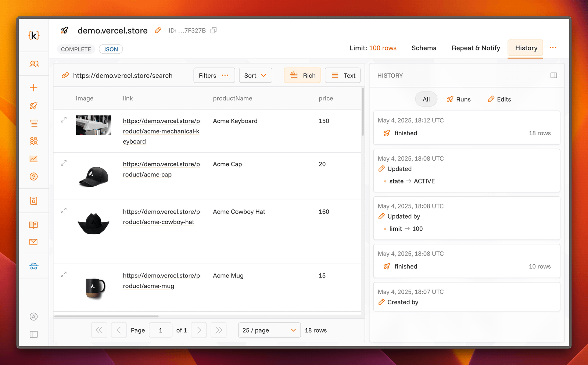Open the Sort dropdown
This screenshot has width=588, height=365.
tap(255, 75)
